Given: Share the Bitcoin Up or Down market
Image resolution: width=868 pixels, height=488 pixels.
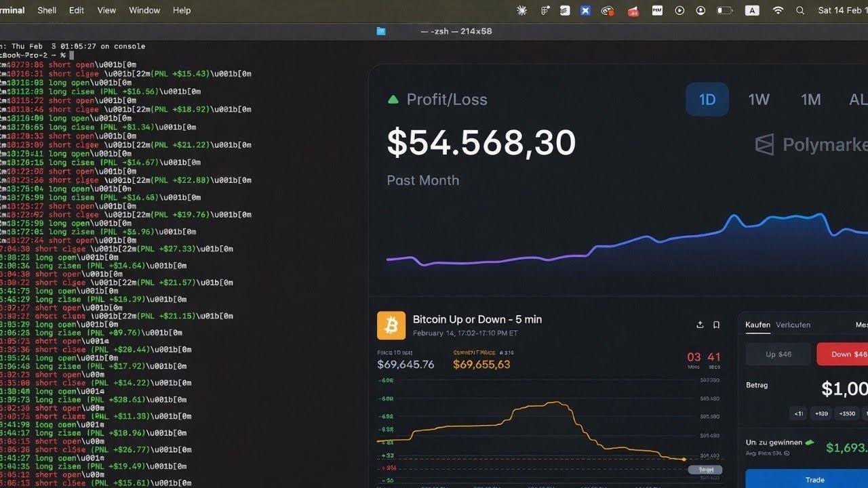Looking at the screenshot, I should pyautogui.click(x=700, y=325).
